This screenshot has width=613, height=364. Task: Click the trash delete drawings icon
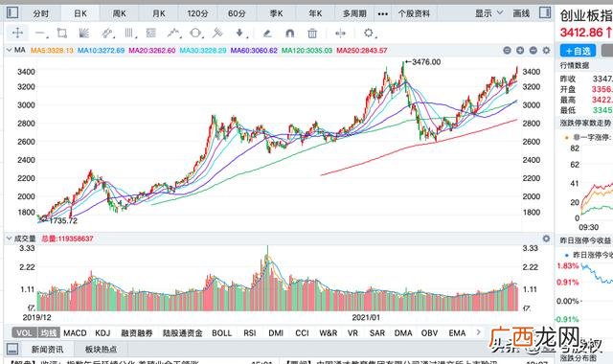312,34
